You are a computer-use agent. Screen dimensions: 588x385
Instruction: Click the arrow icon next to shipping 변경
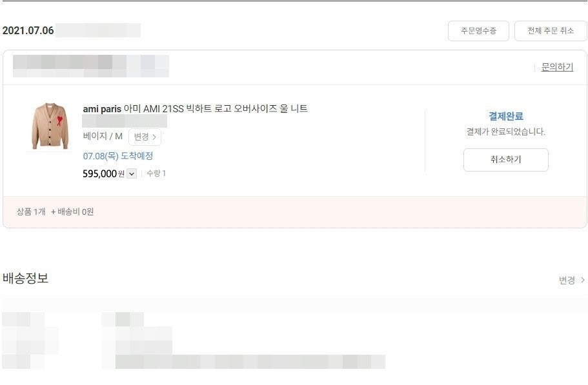pos(582,280)
